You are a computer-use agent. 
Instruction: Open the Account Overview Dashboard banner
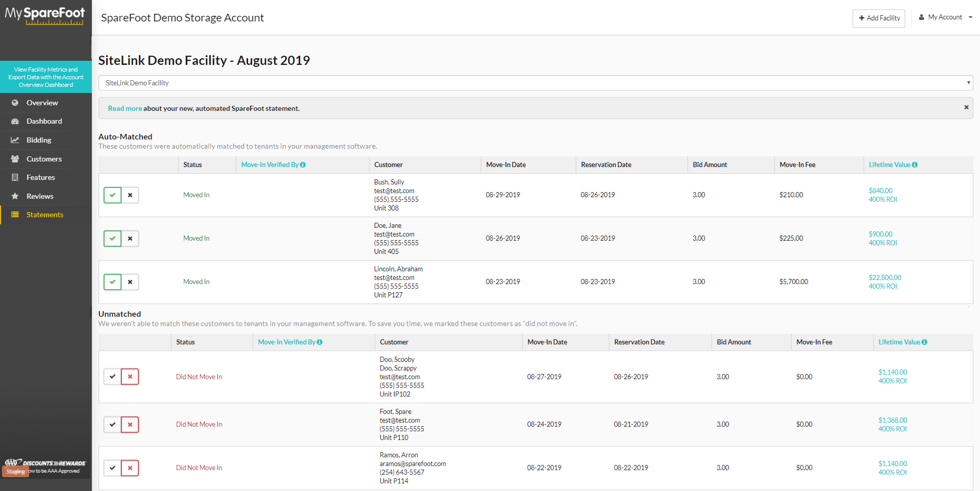click(x=46, y=77)
